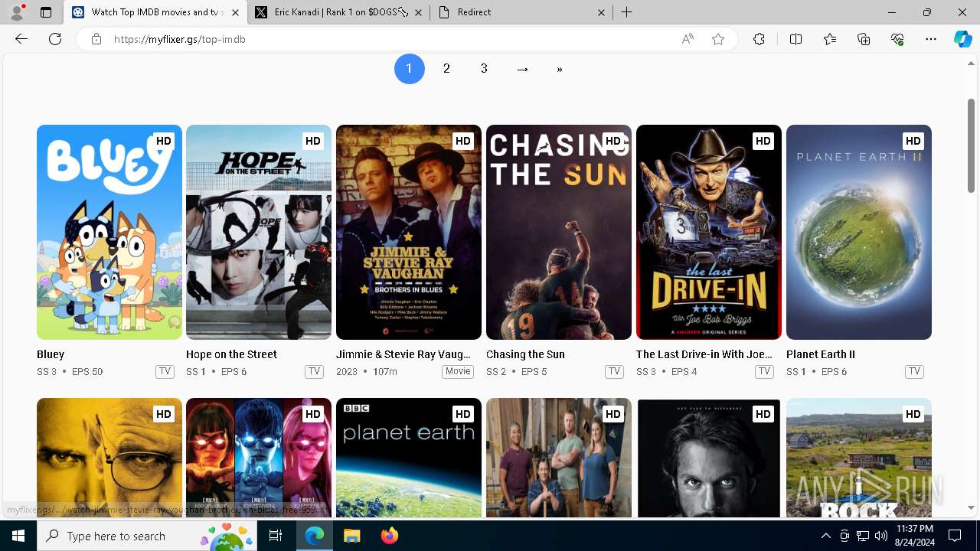Image resolution: width=980 pixels, height=551 pixels.
Task: Open Microsoft Edge from taskbar
Action: pyautogui.click(x=315, y=536)
